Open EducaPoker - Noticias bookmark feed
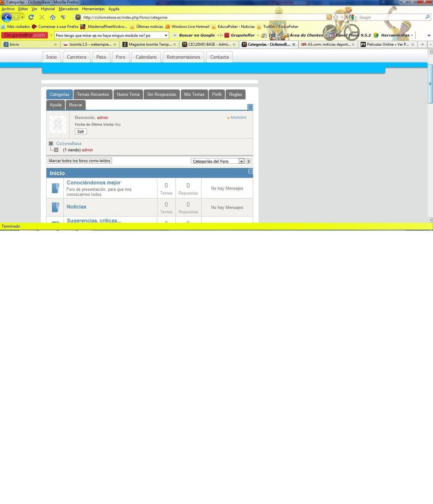 coord(233,27)
